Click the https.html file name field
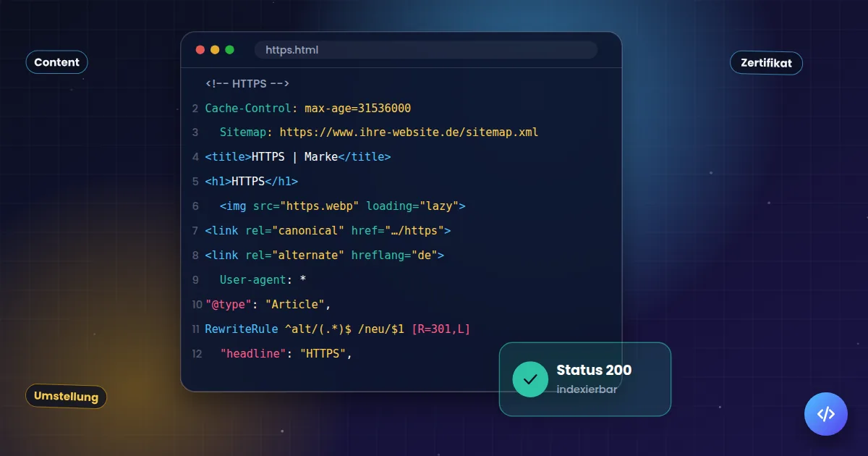 [426, 50]
